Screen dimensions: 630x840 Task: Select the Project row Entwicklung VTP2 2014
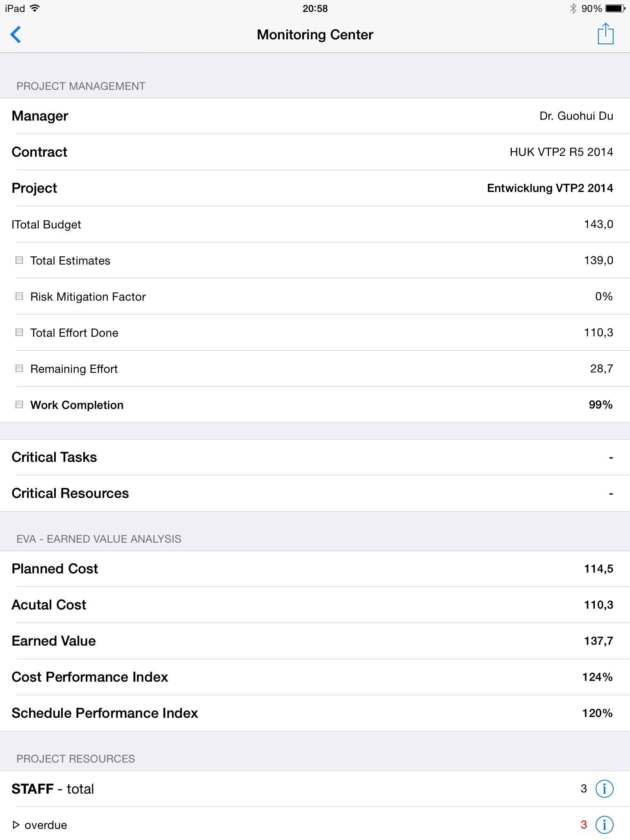[x=315, y=188]
